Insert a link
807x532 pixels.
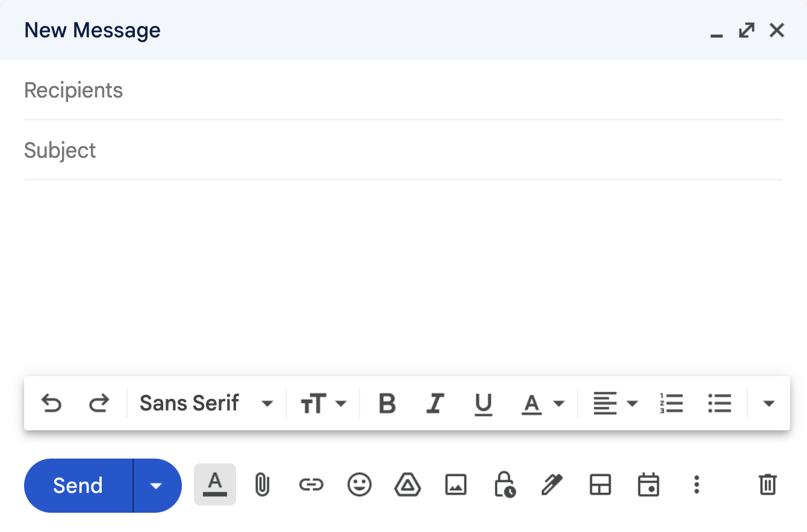coord(311,486)
